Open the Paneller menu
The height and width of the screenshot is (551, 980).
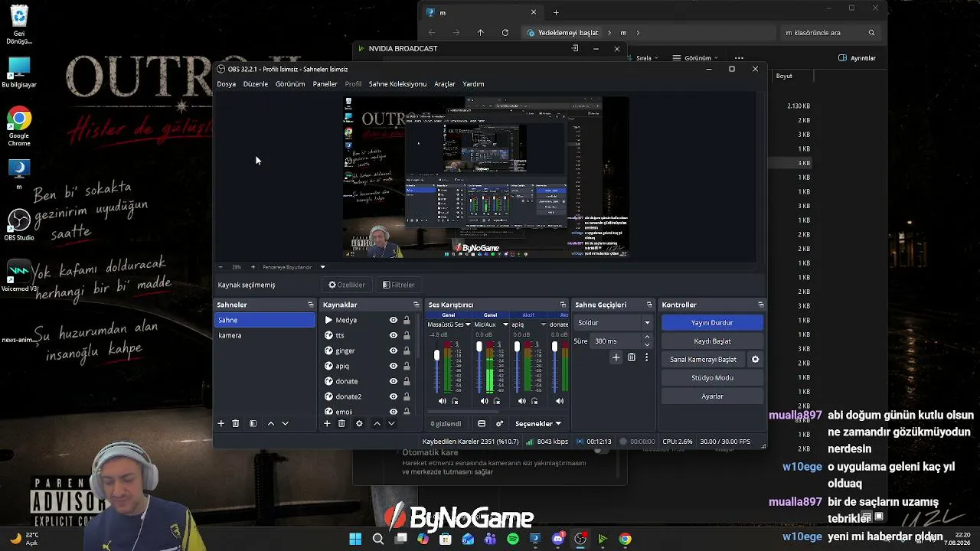coord(325,84)
